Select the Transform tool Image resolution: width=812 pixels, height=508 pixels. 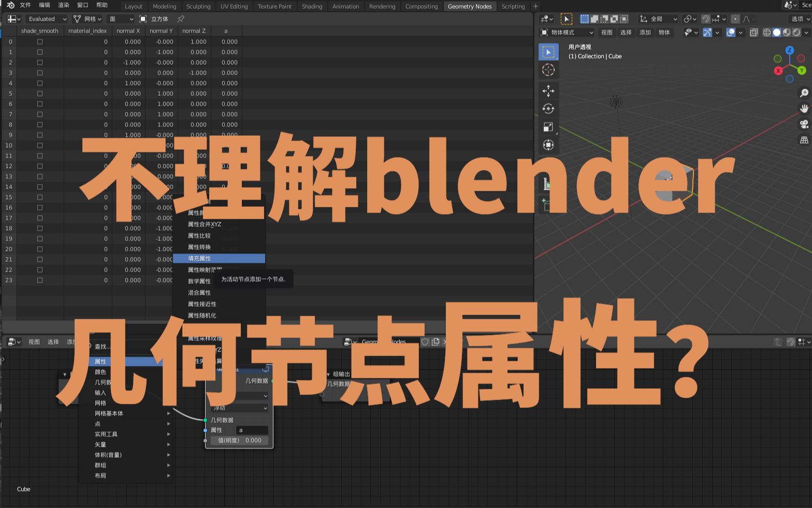point(548,145)
